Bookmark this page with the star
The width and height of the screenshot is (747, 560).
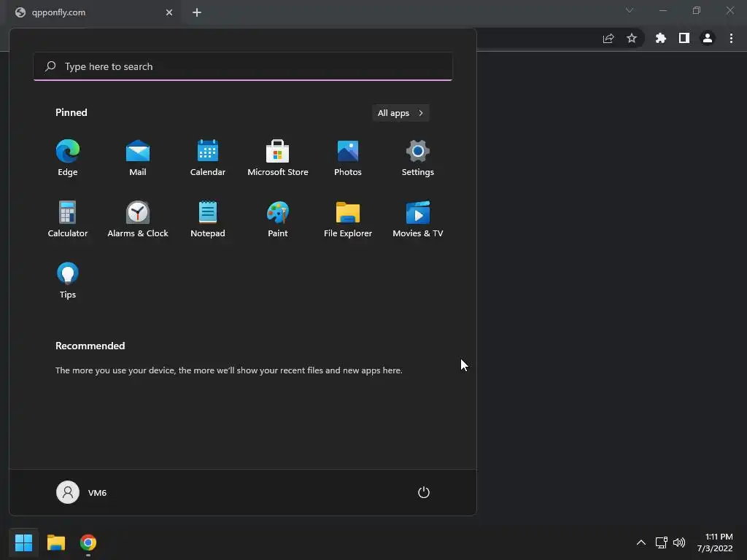click(x=632, y=38)
